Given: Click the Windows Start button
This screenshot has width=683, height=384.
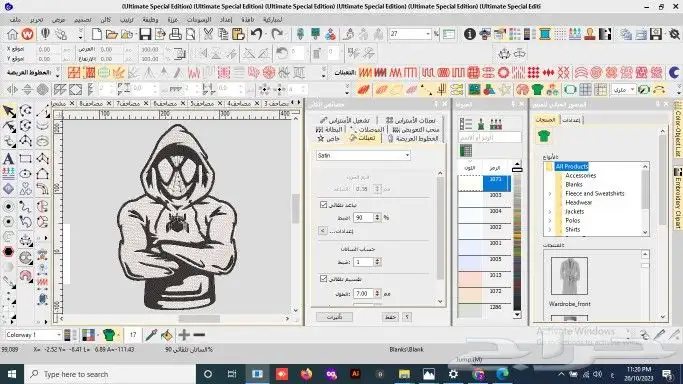Looking at the screenshot, I should (x=12, y=374).
